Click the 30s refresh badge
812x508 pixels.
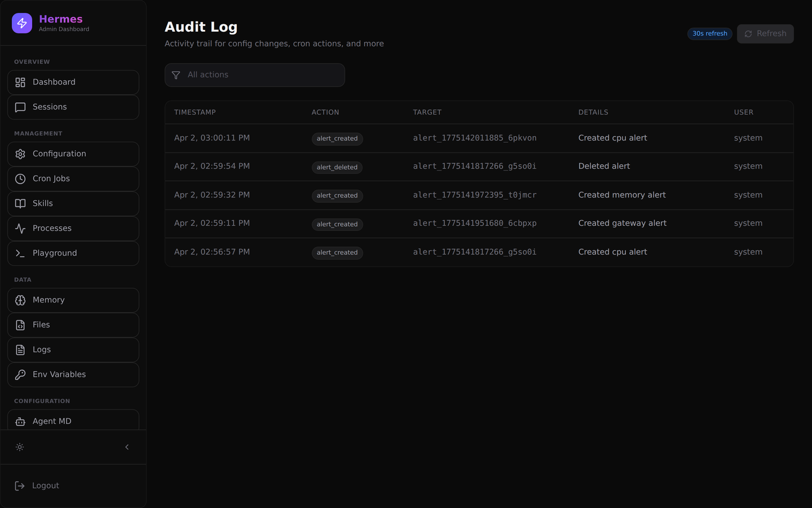[710, 34]
